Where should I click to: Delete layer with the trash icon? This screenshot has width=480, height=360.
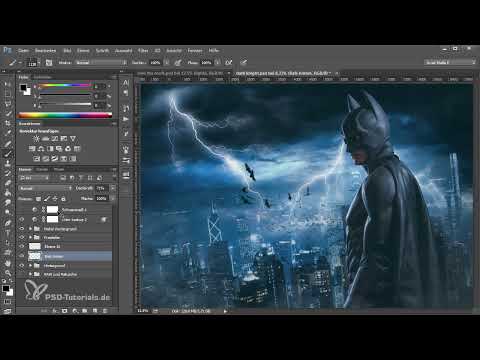click(105, 310)
